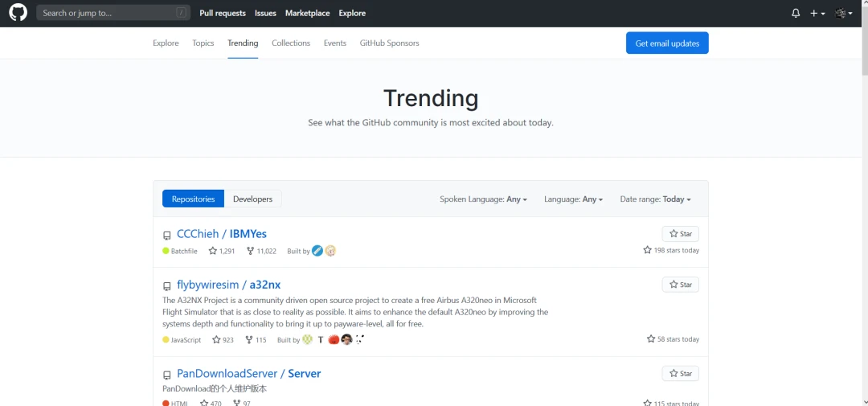Star the CCChieh / IBMYes repository
The width and height of the screenshot is (868, 406).
point(680,234)
